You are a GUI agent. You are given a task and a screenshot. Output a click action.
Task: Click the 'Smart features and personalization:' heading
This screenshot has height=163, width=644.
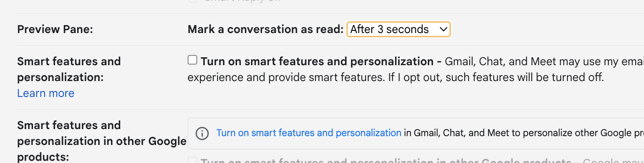coord(69,69)
